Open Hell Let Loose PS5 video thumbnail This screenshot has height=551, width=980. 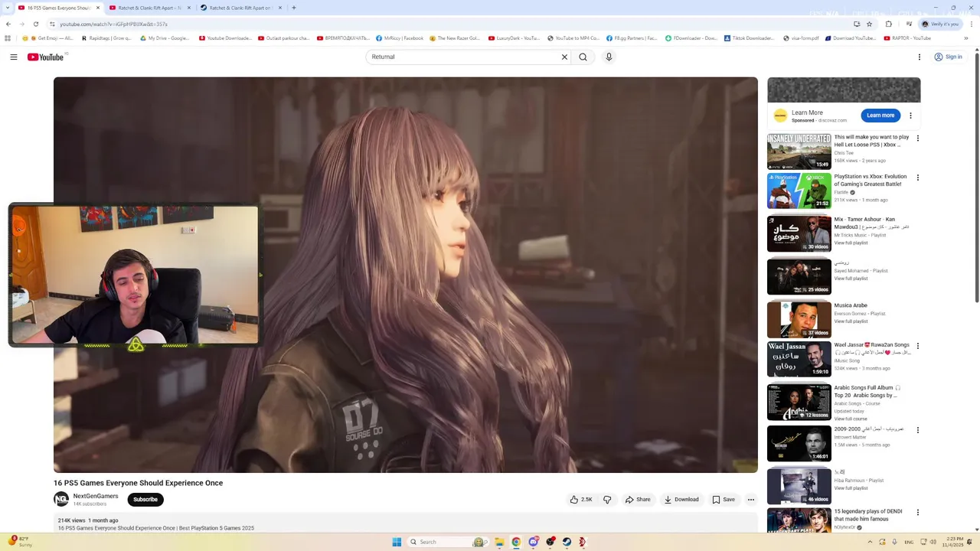coord(799,152)
